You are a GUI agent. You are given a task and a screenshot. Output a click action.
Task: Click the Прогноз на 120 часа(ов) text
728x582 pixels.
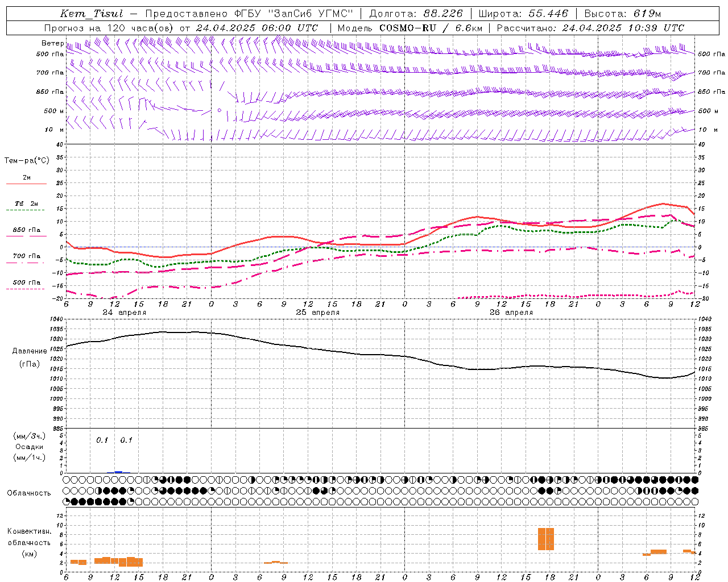coord(110,28)
